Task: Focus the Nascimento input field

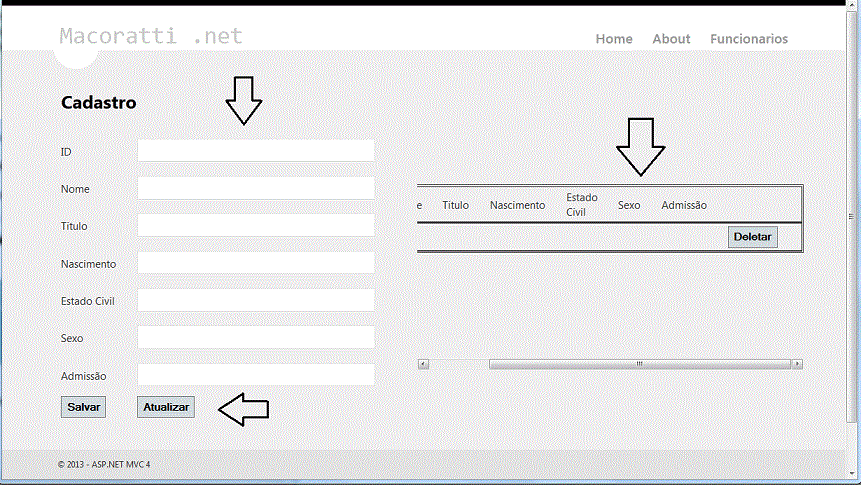Action: 256,263
